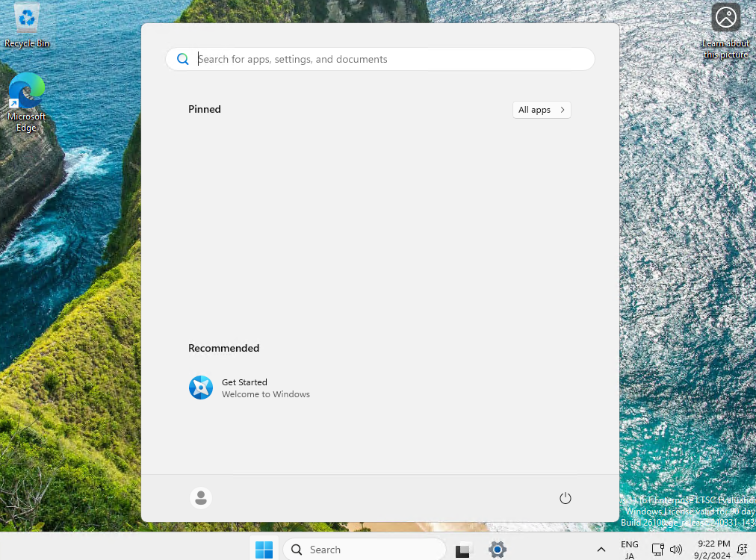The image size is (756, 560).
Task: Expand hidden icons chevron in system tray
Action: 601,550
